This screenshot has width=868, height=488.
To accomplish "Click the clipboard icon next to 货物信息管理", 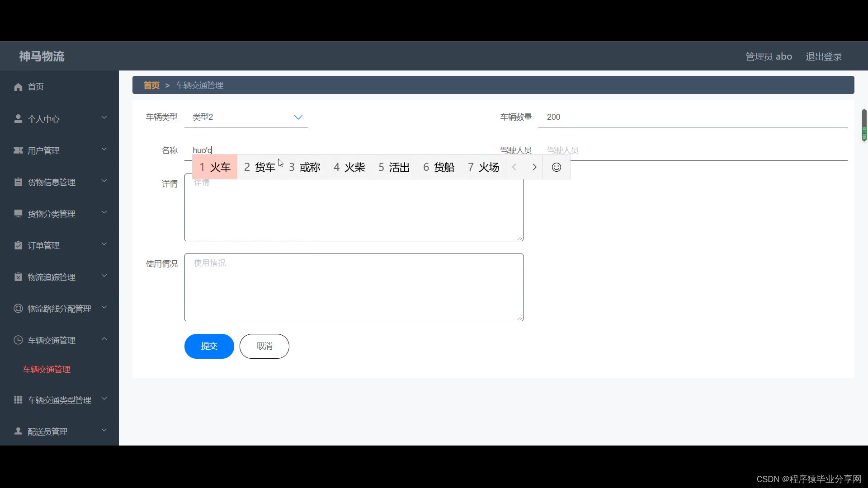I will click(x=18, y=182).
